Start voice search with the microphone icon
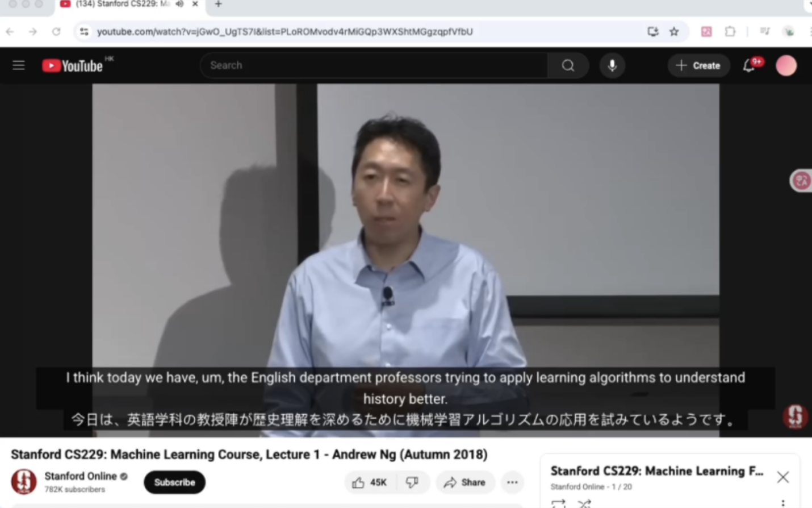Screen dimensions: 812x508 [x=612, y=65]
